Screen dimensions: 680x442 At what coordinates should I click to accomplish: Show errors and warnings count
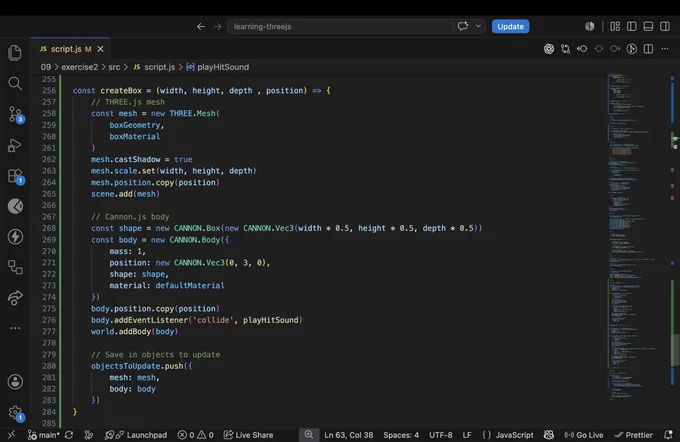(196, 435)
